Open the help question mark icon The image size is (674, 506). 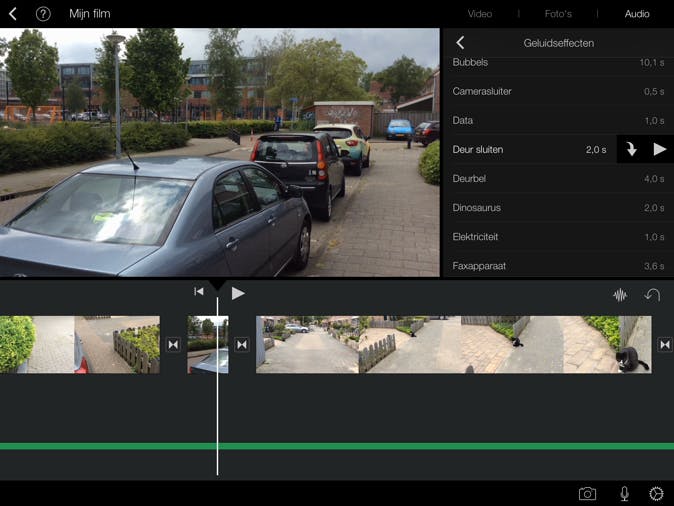pos(43,14)
